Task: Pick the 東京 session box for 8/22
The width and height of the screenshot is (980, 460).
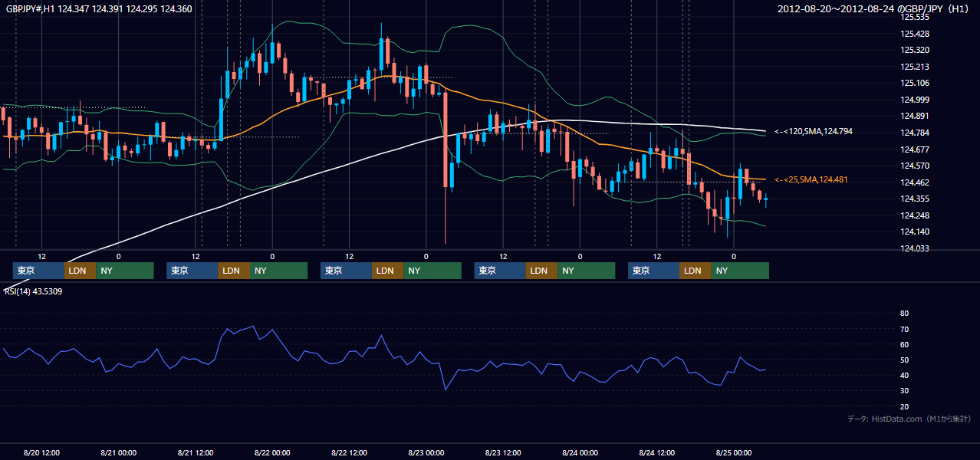Action: click(x=347, y=271)
